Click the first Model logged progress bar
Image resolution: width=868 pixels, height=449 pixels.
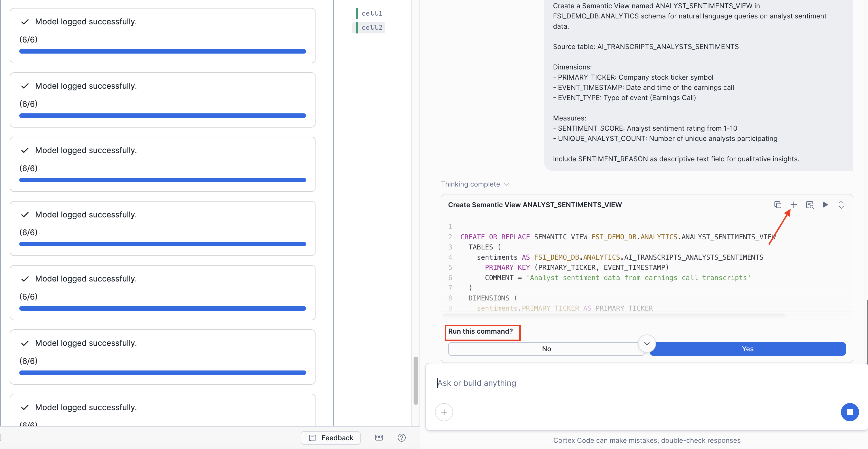162,51
